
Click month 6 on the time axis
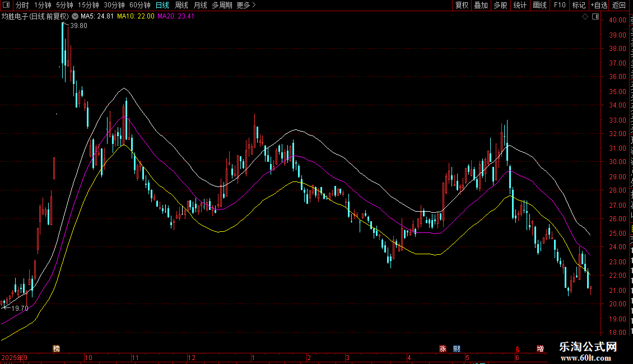point(517,357)
